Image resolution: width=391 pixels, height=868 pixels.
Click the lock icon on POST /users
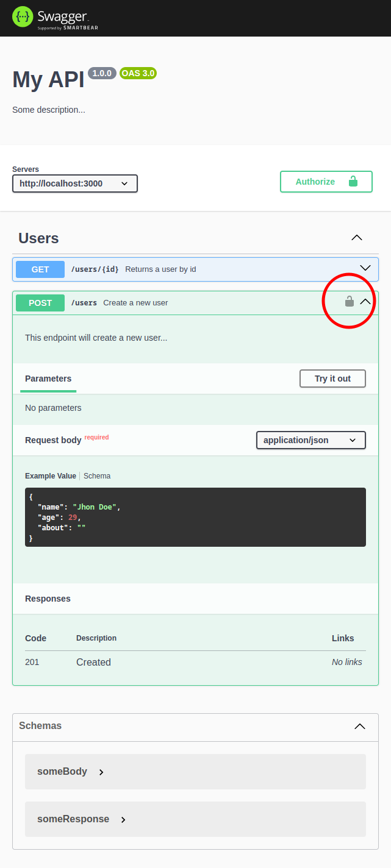(350, 301)
